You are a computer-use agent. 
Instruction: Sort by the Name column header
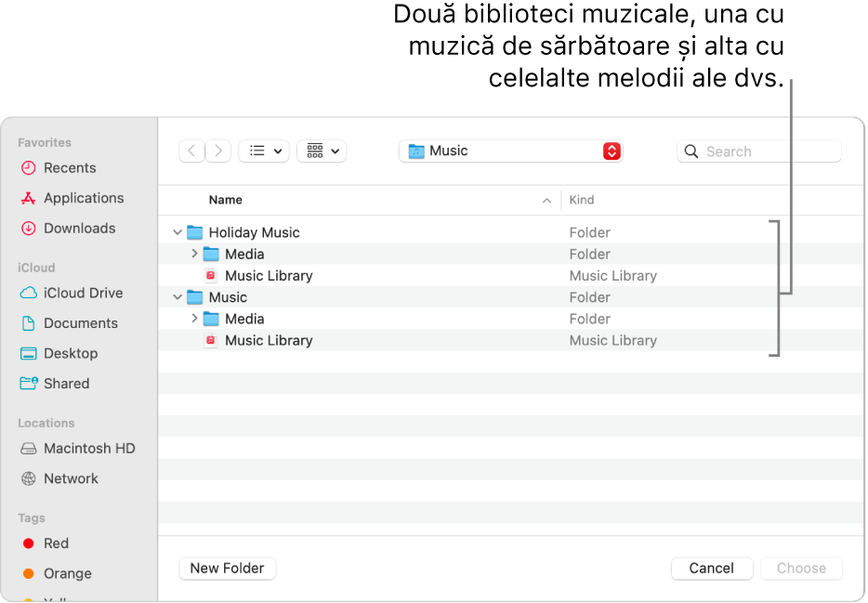(225, 201)
